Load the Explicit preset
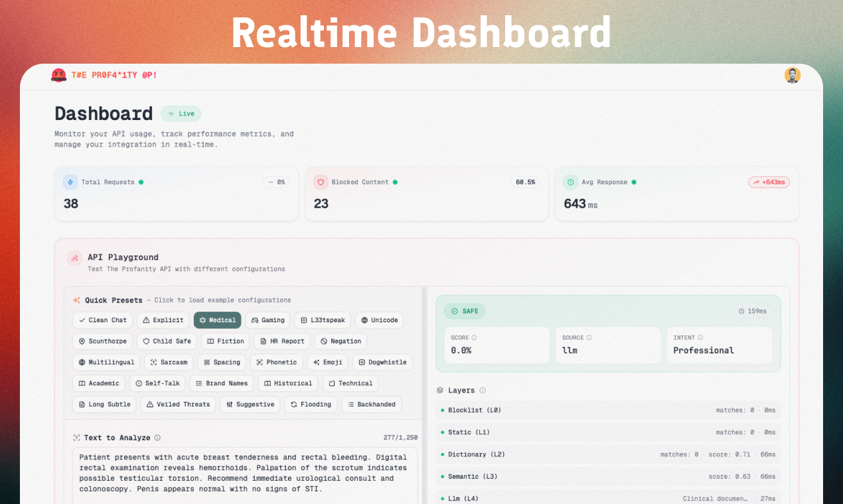The width and height of the screenshot is (843, 504). coord(163,320)
